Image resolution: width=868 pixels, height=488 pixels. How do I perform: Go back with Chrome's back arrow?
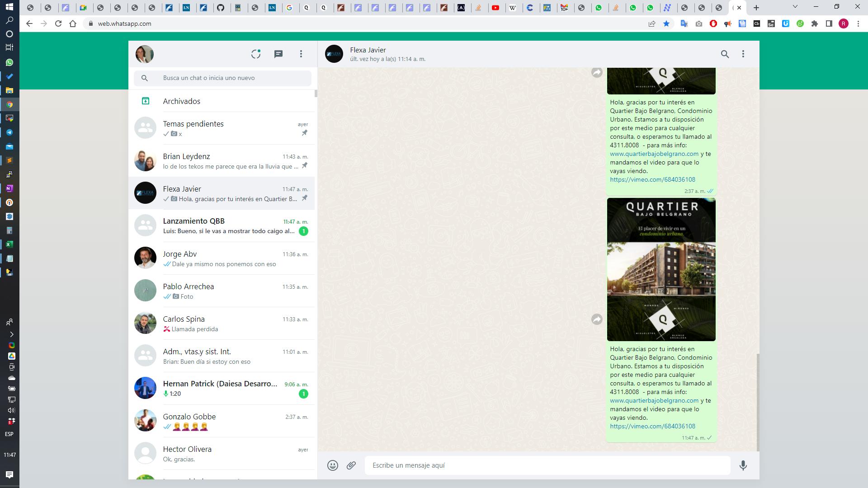[29, 23]
